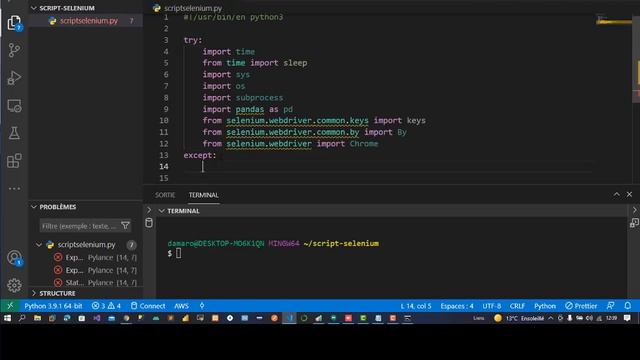Show hidden system tray icons
This screenshot has width=640, height=360.
551,318
